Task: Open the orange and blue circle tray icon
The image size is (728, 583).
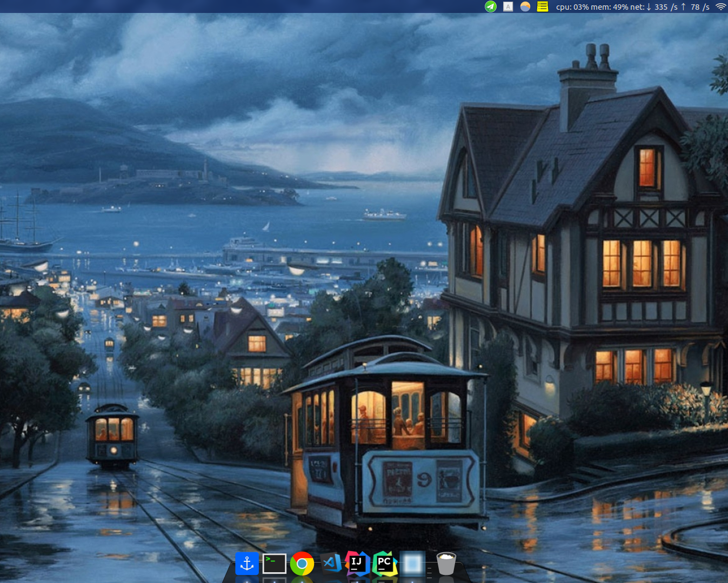Action: [x=525, y=6]
